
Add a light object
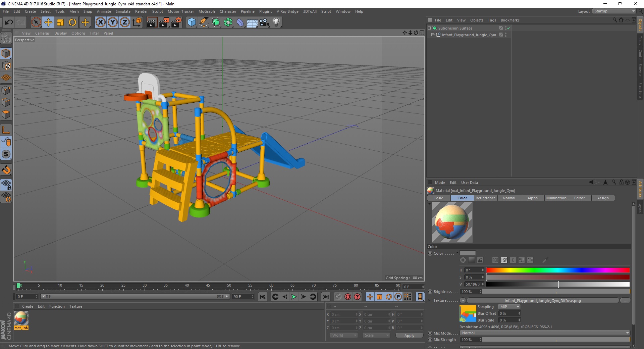276,22
